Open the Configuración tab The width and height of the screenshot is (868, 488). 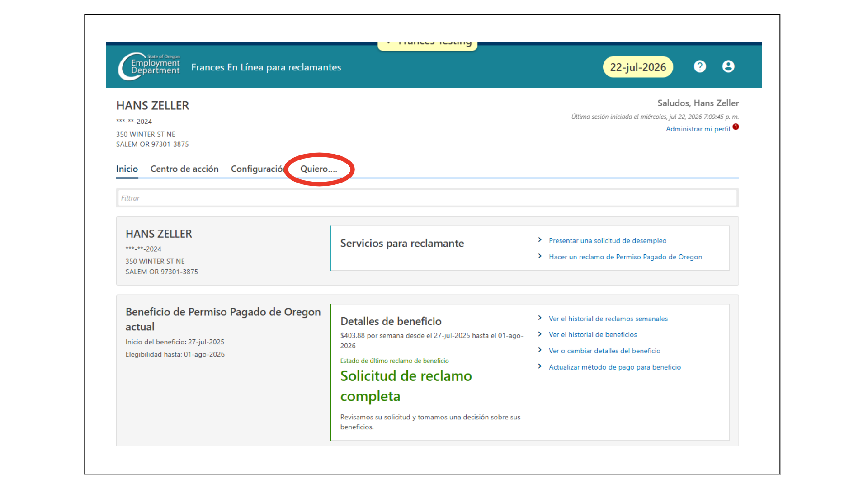[258, 169]
